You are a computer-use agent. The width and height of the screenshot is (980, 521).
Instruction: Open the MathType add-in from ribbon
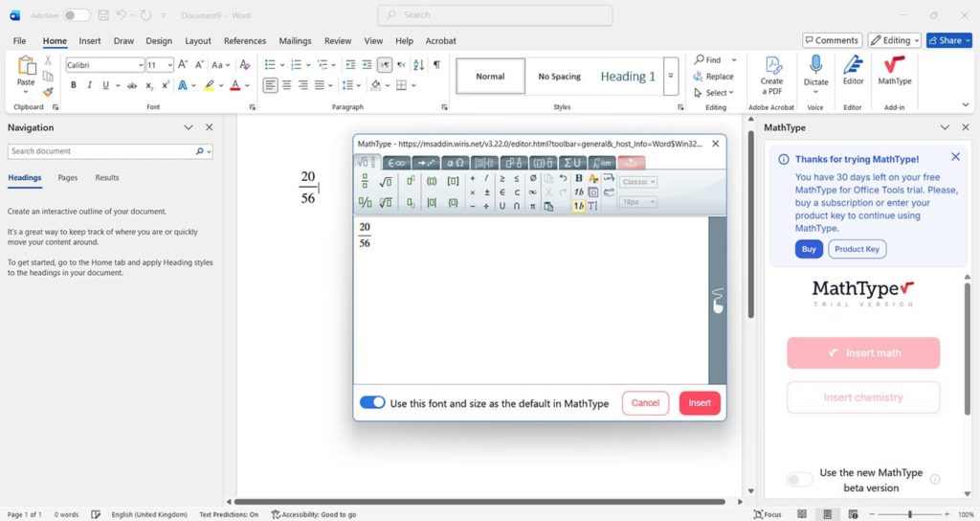tap(895, 71)
